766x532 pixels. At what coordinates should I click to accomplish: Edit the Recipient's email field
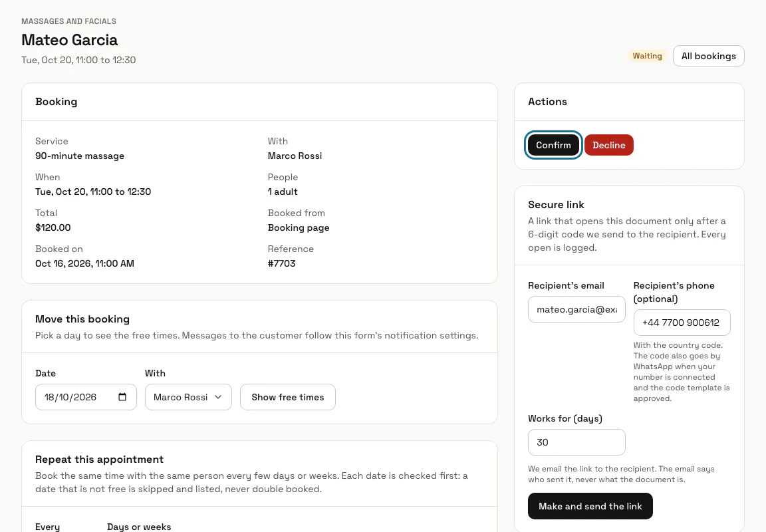[576, 309]
